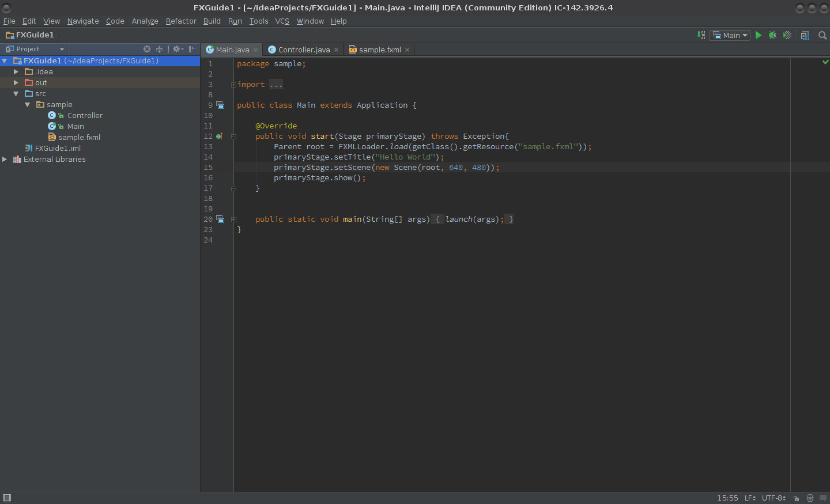The image size is (830, 504).
Task: Toggle tool window buttons at bottom-left corner
Action: [x=7, y=498]
